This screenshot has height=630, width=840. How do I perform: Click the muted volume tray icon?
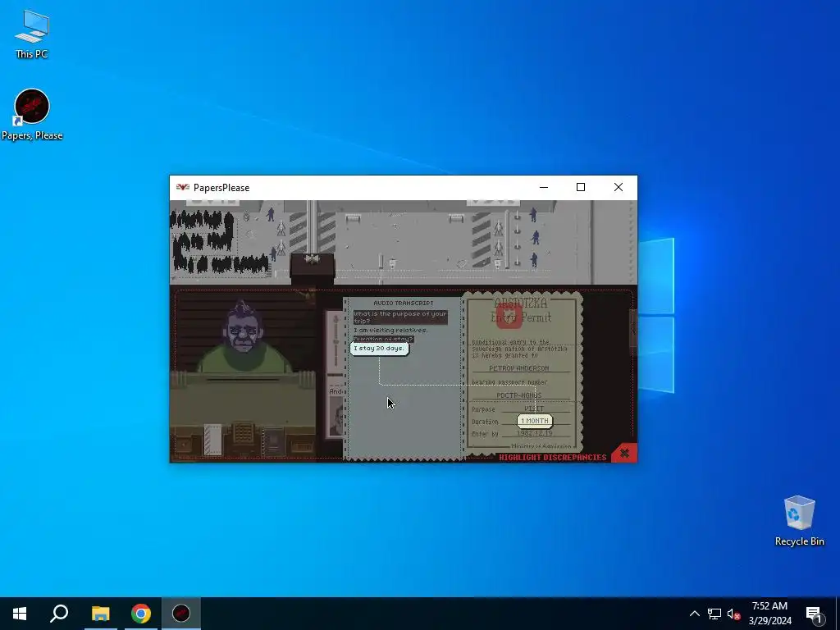point(733,614)
